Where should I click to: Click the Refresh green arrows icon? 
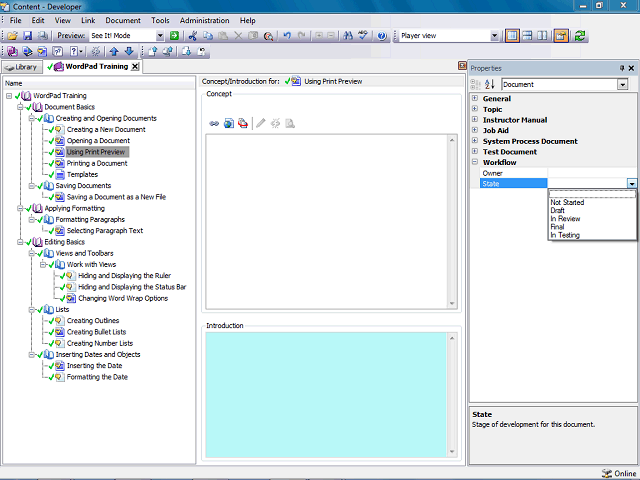click(x=580, y=36)
